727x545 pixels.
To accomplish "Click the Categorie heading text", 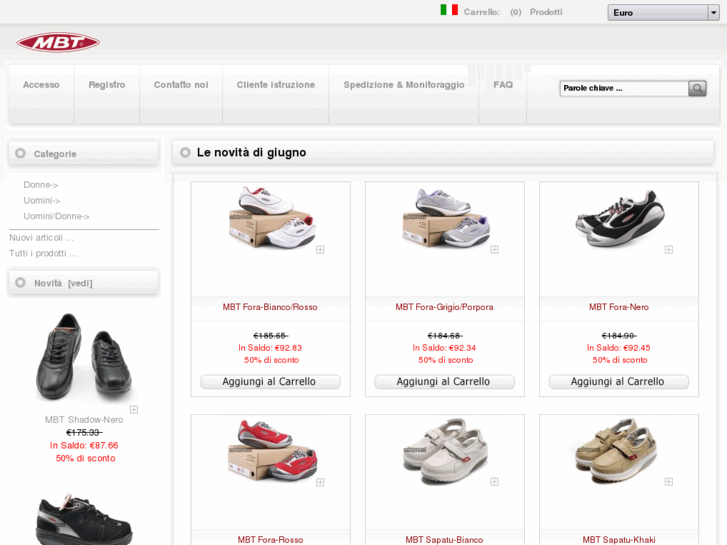I will coord(55,154).
